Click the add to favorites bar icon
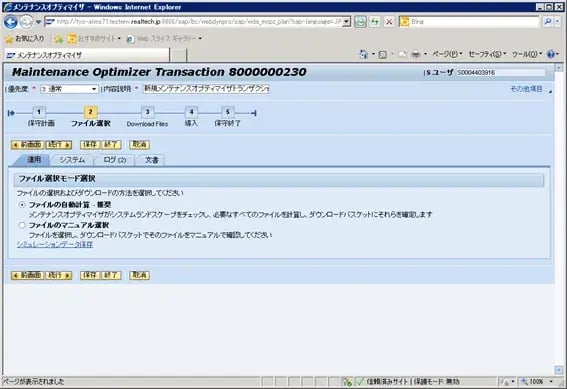 coord(59,39)
